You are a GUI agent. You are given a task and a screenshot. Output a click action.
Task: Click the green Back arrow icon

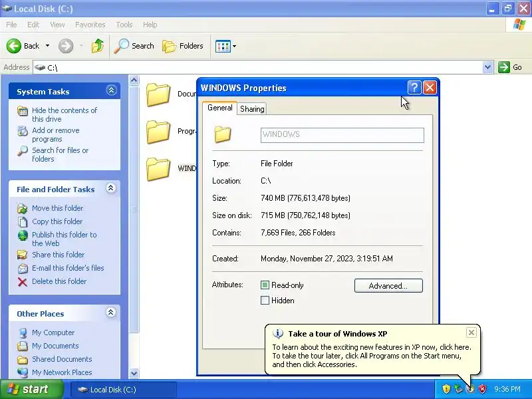coord(14,46)
